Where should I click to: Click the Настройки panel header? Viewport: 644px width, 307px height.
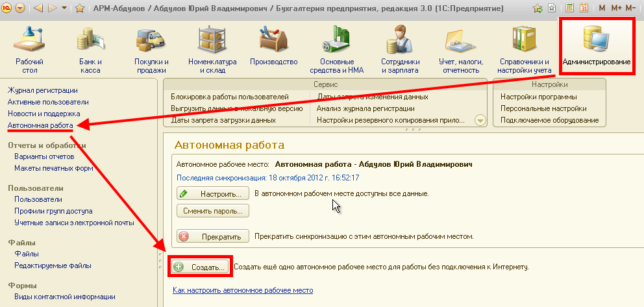[x=549, y=84]
